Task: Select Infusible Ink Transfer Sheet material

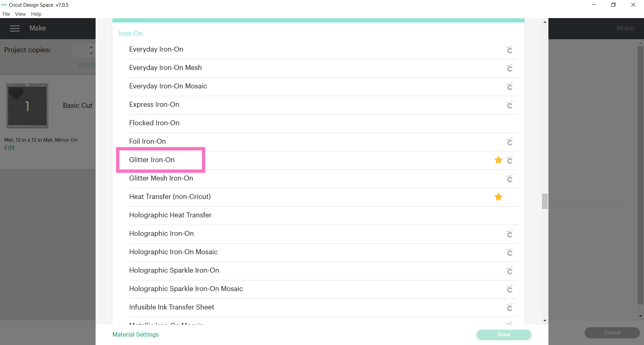Action: click(x=323, y=307)
